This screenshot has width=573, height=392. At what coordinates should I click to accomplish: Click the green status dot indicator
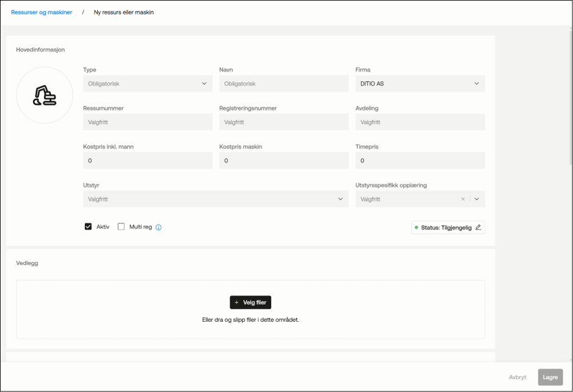416,227
